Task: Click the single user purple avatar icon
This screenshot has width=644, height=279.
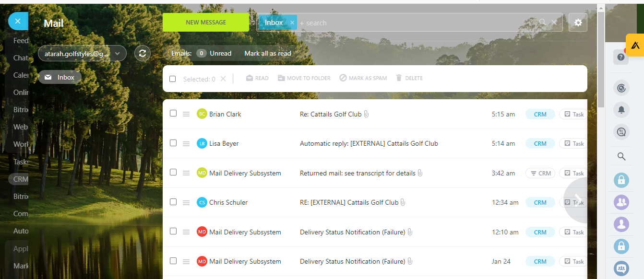Action: pos(621,224)
